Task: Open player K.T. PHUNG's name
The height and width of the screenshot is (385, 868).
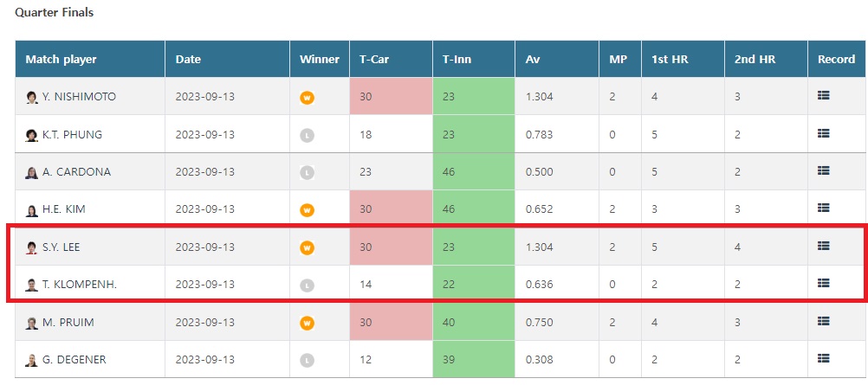Action: tap(72, 134)
